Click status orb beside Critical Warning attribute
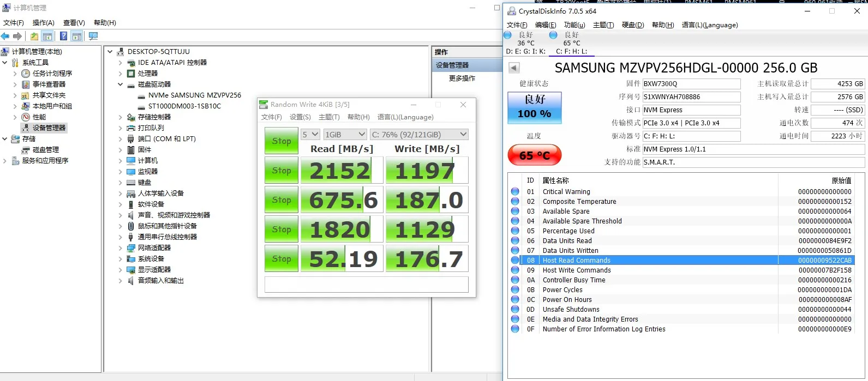The image size is (868, 381). tap(515, 192)
